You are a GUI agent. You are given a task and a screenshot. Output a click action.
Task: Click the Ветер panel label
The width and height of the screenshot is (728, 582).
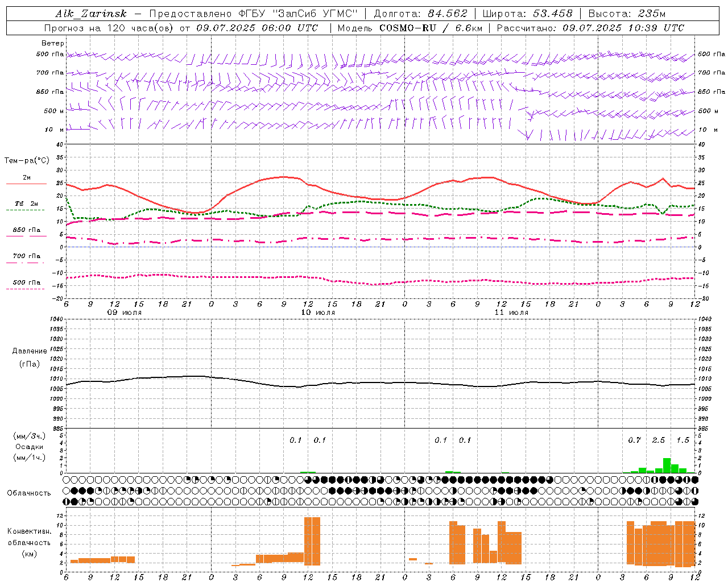pyautogui.click(x=53, y=43)
